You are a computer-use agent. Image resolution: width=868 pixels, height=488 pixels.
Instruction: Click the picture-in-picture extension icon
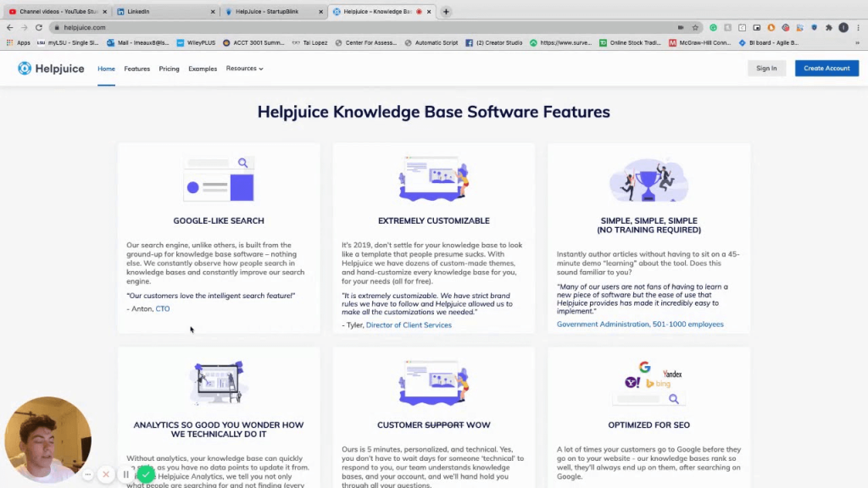point(757,27)
